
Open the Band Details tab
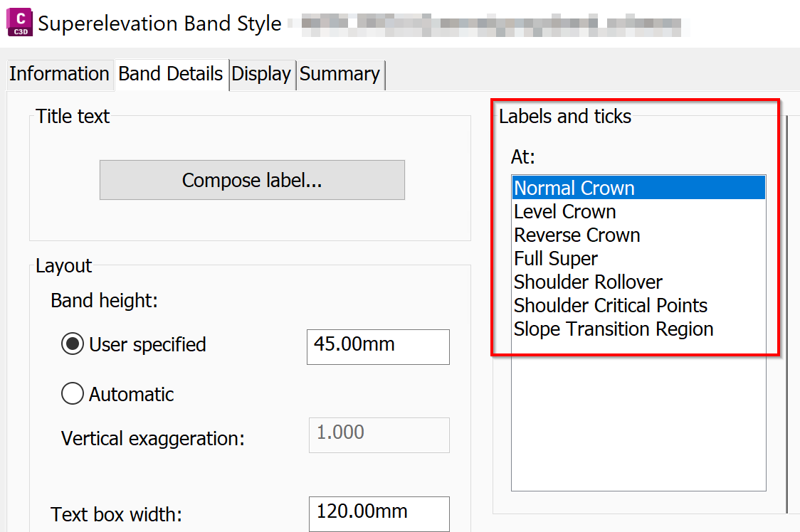171,74
